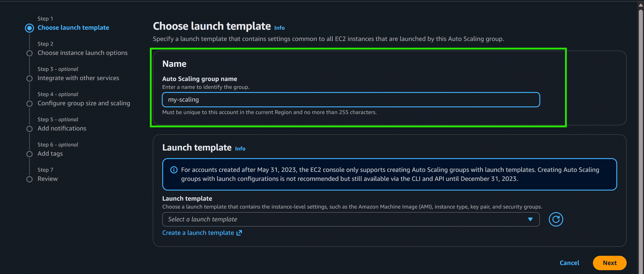Image resolution: width=644 pixels, height=274 pixels.
Task: Click the Cancel button
Action: [x=569, y=263]
